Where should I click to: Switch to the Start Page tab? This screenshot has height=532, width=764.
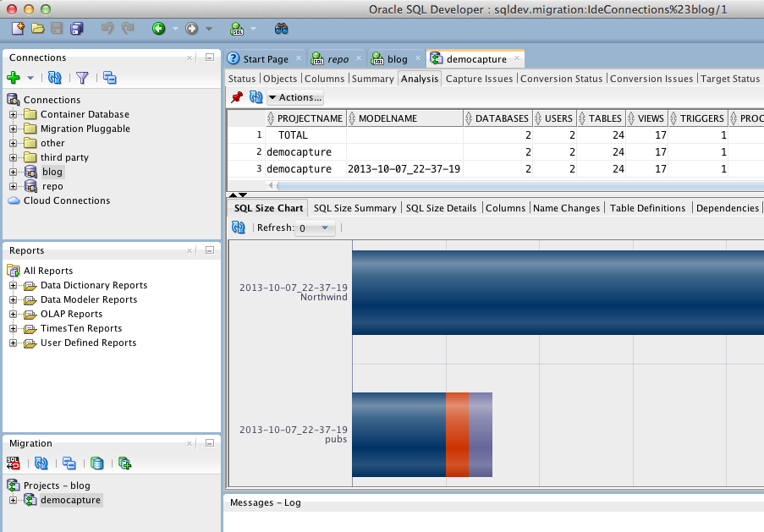coord(265,59)
